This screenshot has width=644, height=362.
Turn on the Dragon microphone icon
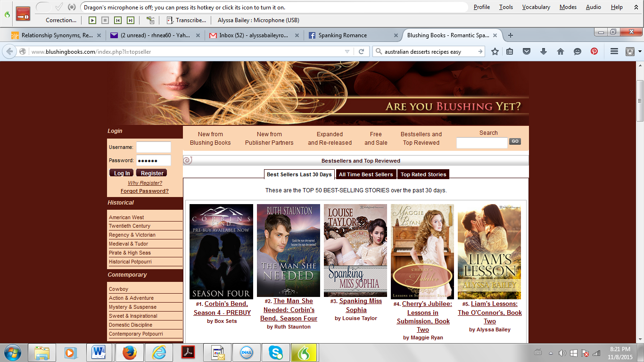[x=23, y=14]
